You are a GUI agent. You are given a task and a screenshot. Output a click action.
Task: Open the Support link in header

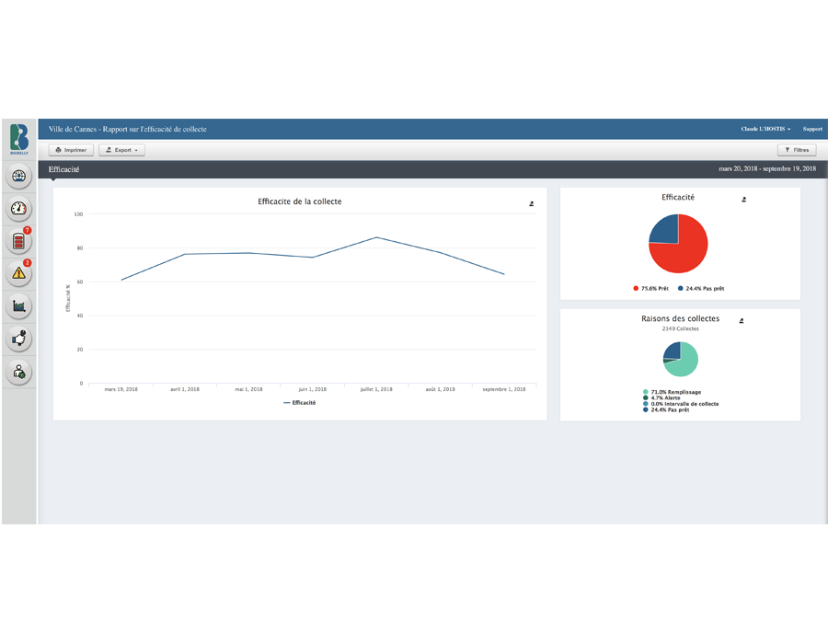coord(812,129)
